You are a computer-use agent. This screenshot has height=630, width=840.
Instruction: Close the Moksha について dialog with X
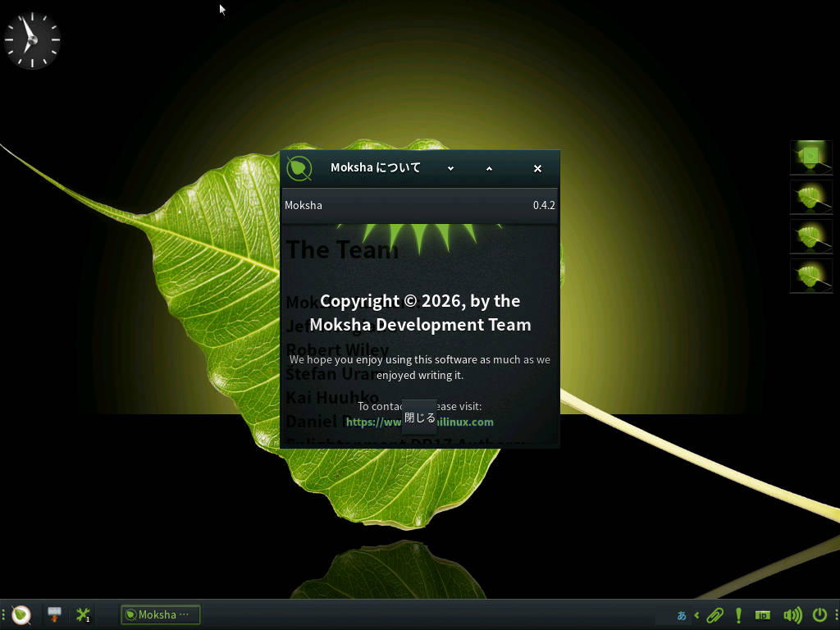point(537,168)
